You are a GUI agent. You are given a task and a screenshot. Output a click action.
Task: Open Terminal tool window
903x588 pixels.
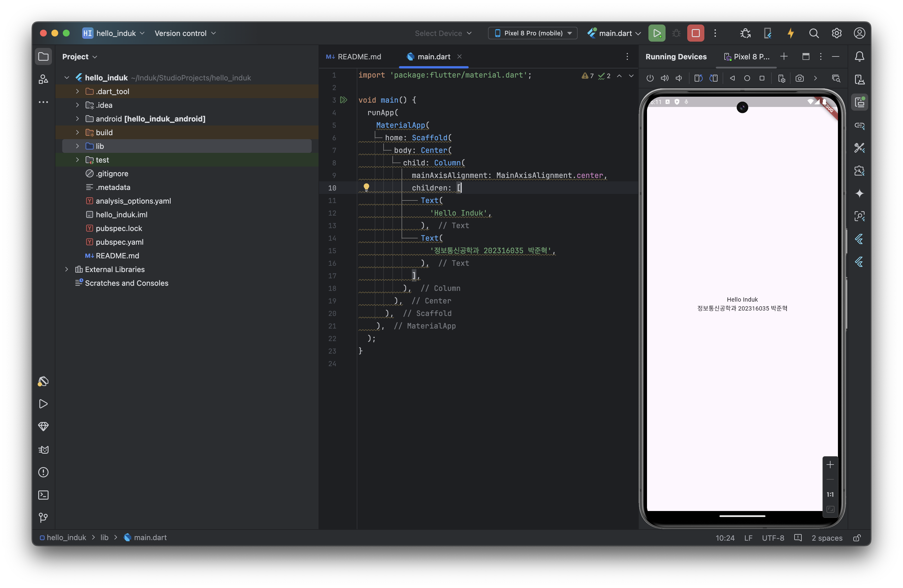[x=43, y=495]
